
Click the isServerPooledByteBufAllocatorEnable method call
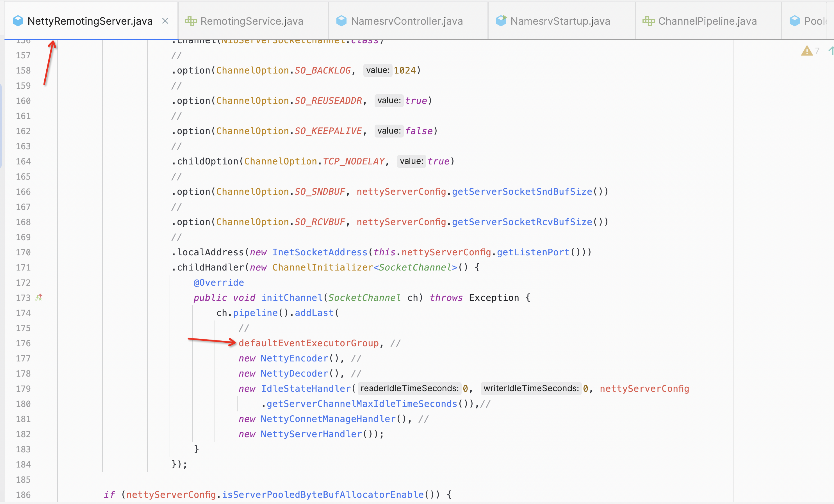click(323, 495)
